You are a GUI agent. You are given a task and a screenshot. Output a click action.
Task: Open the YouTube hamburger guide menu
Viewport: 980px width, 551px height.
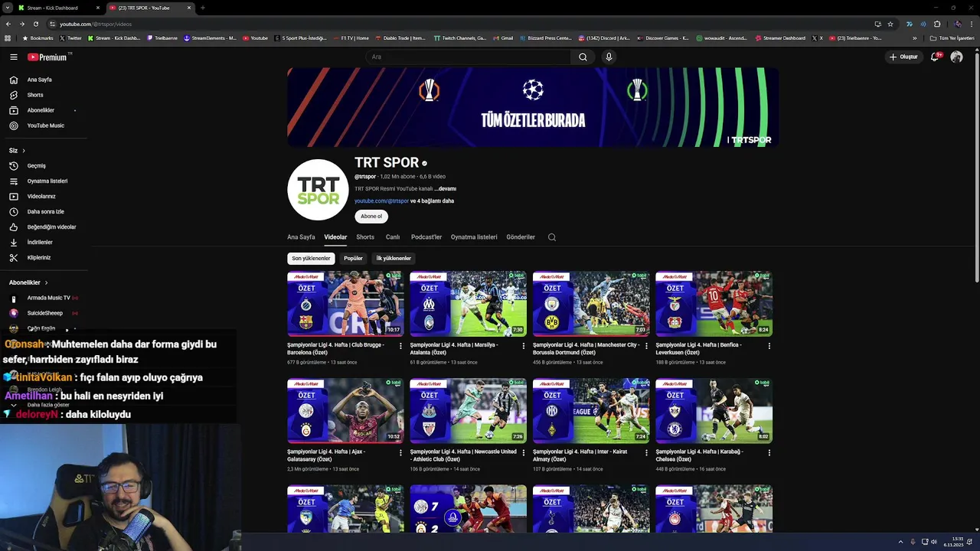pos(13,57)
